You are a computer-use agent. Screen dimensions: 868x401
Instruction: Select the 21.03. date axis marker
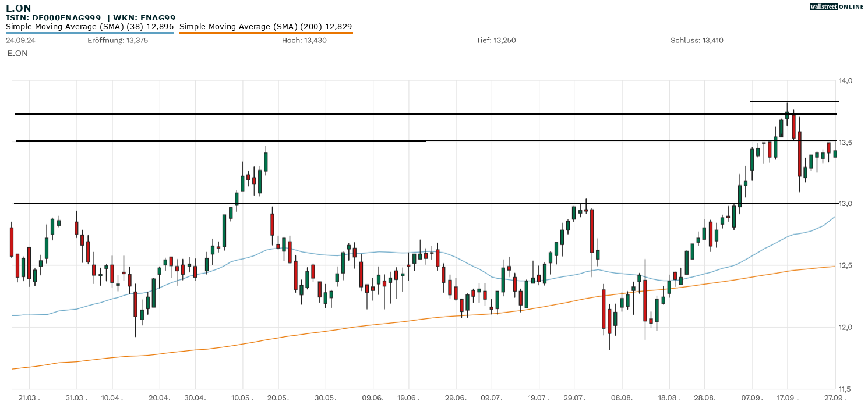pyautogui.click(x=29, y=398)
